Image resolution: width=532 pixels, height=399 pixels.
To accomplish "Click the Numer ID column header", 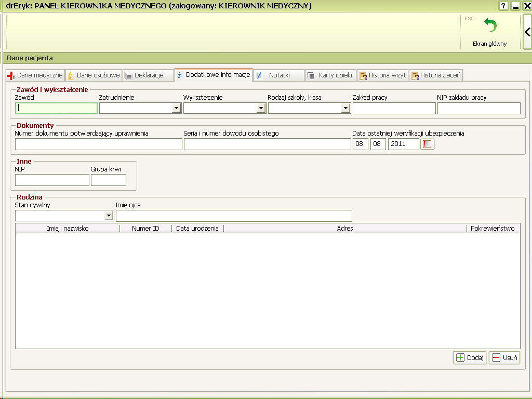I will (x=145, y=229).
